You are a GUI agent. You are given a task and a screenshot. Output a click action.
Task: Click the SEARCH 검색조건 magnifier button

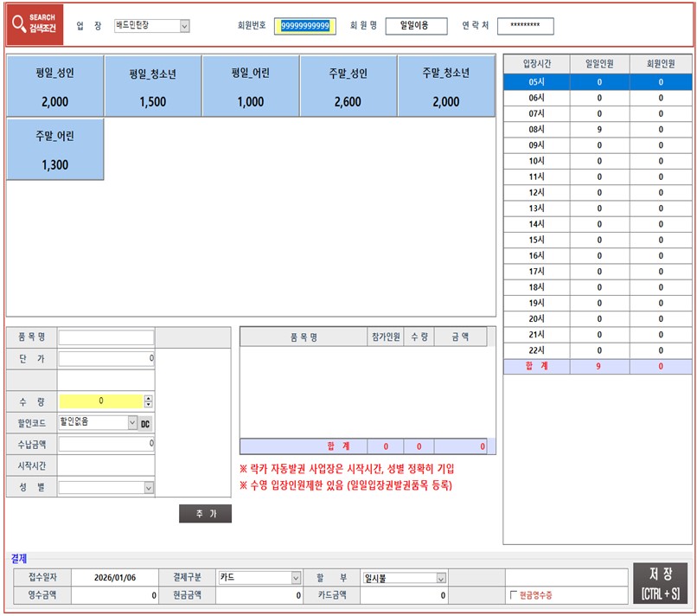click(x=34, y=25)
